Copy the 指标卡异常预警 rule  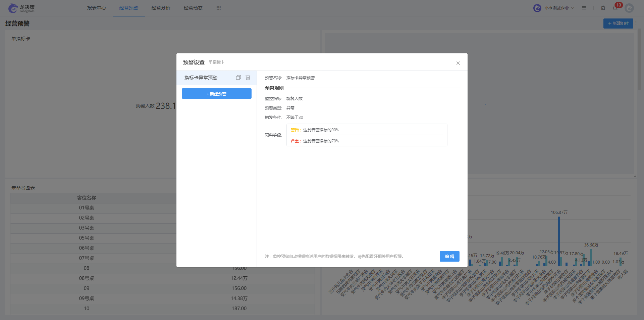click(x=238, y=78)
